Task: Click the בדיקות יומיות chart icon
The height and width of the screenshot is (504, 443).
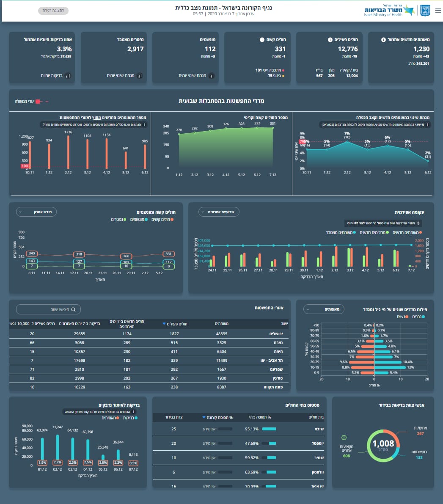Action: [x=68, y=76]
